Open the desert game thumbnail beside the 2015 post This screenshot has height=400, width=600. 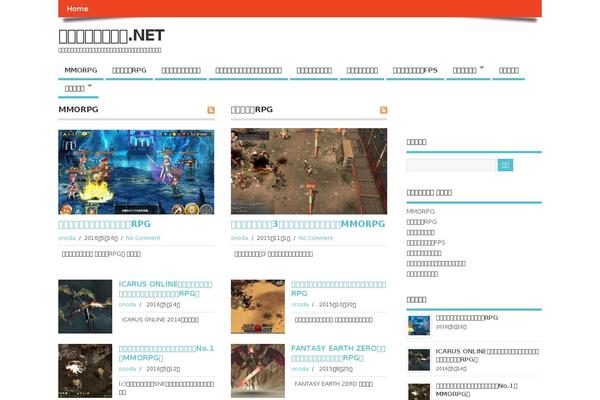258,307
